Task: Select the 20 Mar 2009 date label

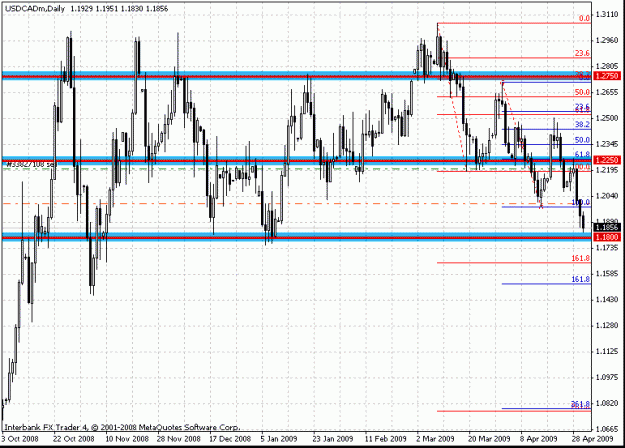Action: (489, 439)
